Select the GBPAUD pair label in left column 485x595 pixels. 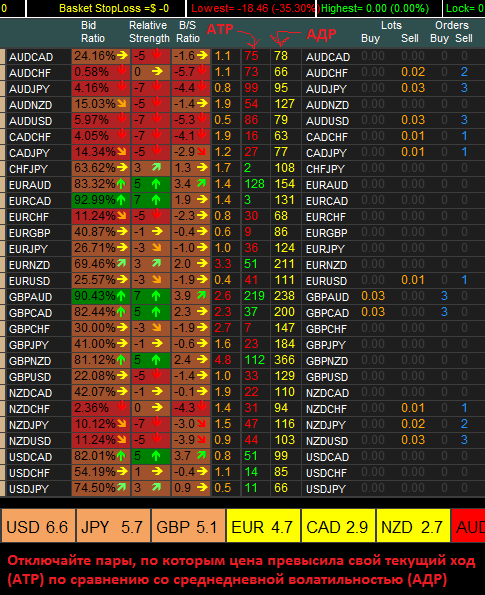[x=30, y=297]
